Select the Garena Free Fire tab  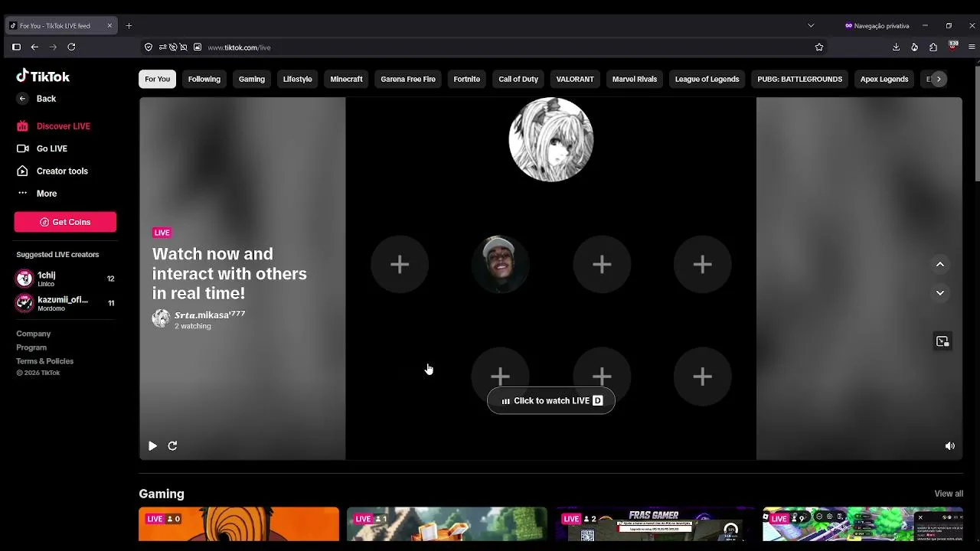408,79
